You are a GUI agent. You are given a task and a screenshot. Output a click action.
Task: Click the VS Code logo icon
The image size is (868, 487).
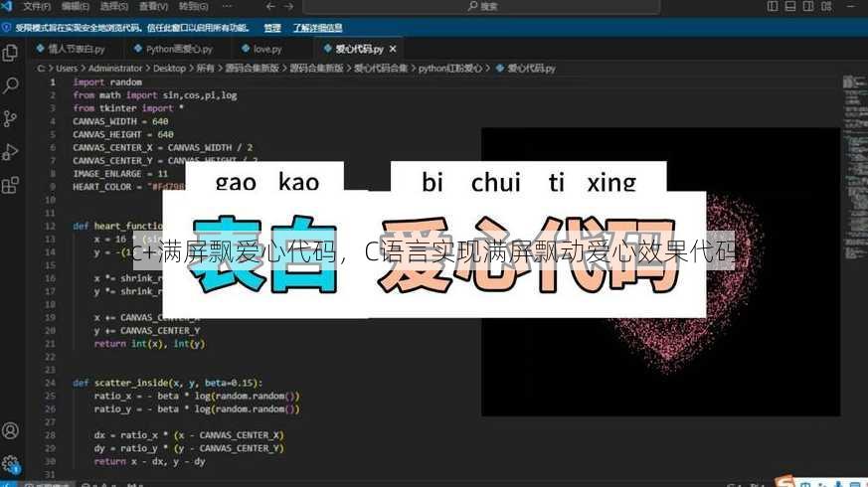[x=7, y=6]
